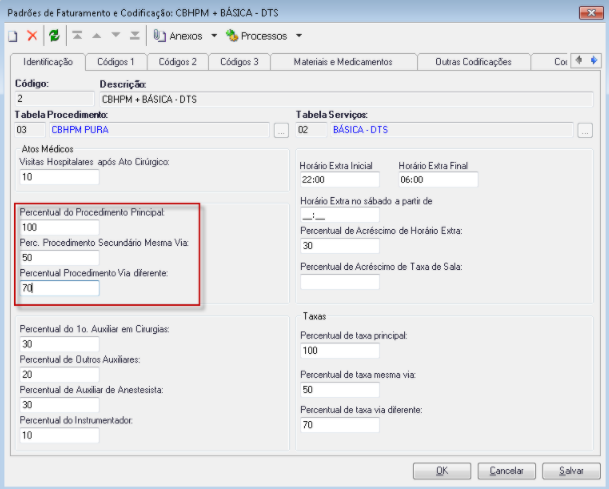Click the Processos gear icon
609x489 pixels.
pyautogui.click(x=232, y=36)
